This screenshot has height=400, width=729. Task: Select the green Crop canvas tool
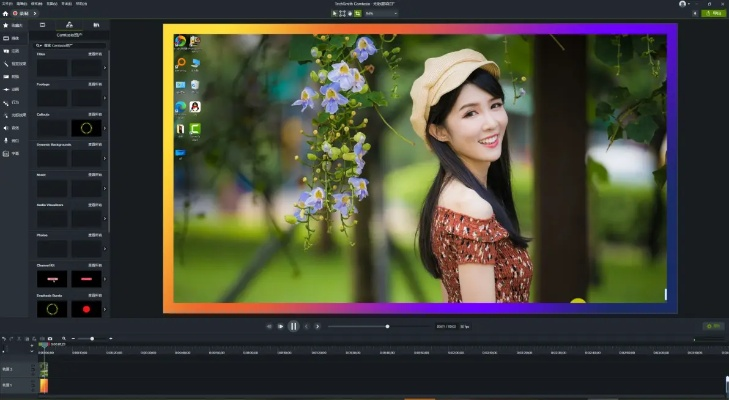click(358, 13)
